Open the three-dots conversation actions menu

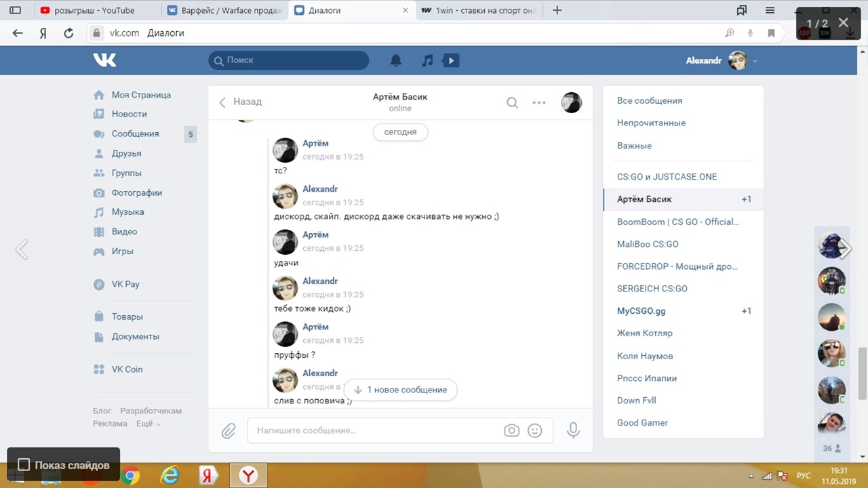tap(539, 102)
